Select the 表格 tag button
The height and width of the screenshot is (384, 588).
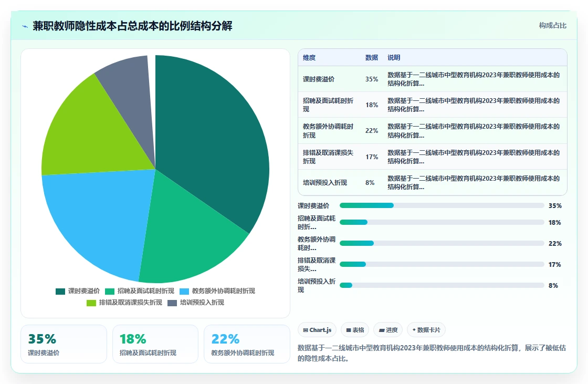click(355, 330)
